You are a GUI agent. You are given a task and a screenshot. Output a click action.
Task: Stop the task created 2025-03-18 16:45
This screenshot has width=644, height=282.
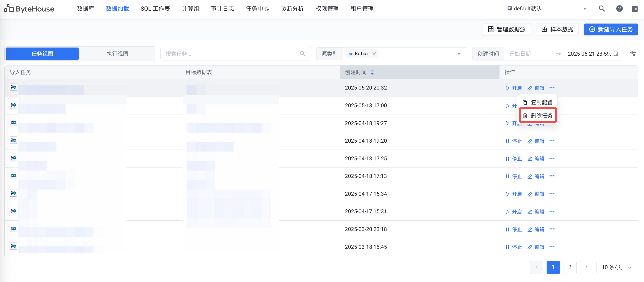pyautogui.click(x=514, y=247)
